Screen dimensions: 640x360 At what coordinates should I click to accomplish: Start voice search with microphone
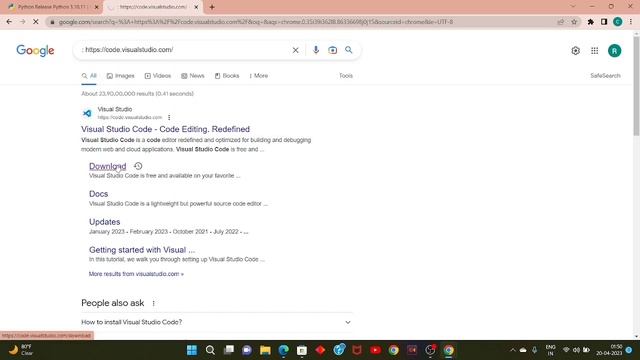316,50
